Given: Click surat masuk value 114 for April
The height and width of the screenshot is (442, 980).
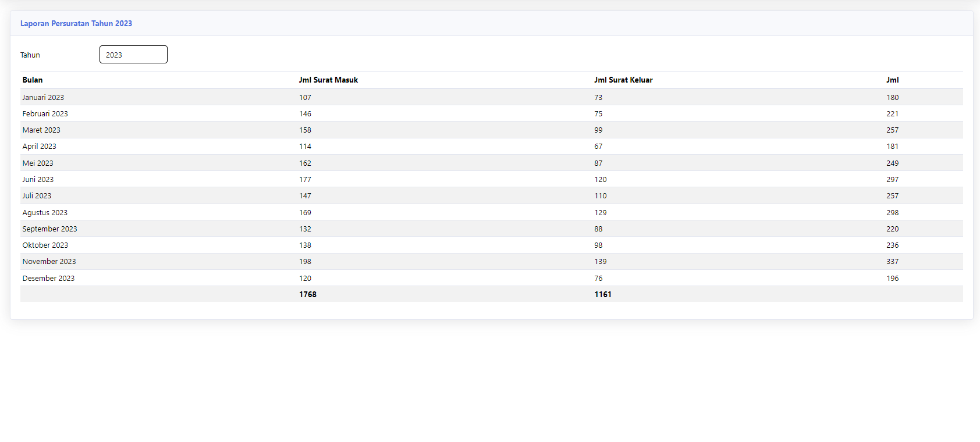Looking at the screenshot, I should click(306, 147).
